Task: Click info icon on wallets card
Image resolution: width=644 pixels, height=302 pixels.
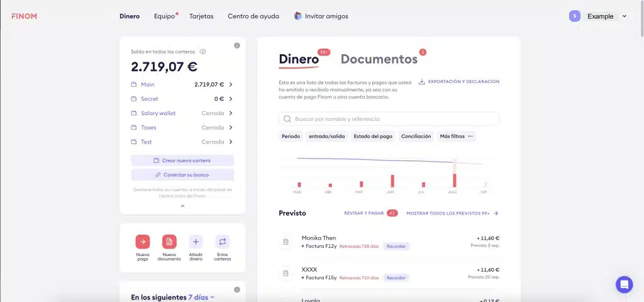Action: tap(237, 45)
